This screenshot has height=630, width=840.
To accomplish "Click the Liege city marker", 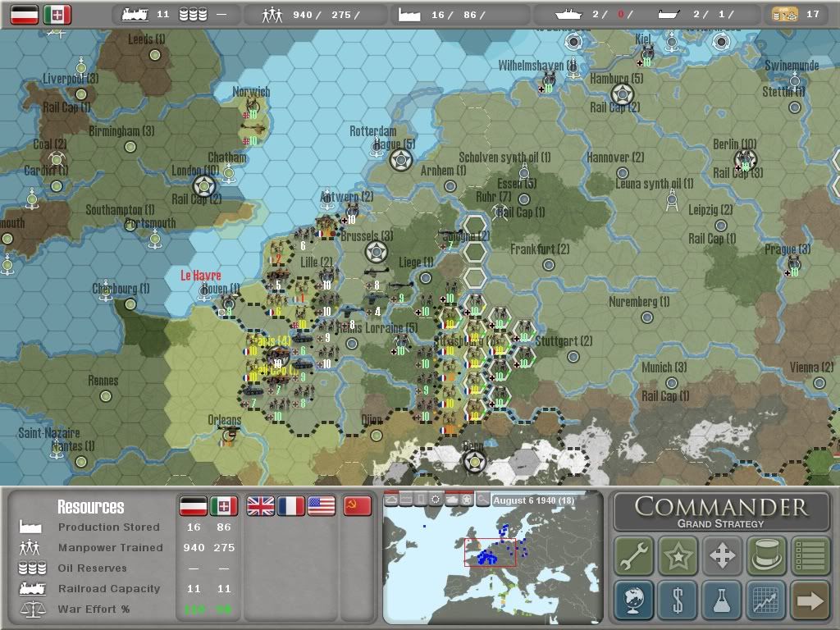I will click(426, 278).
